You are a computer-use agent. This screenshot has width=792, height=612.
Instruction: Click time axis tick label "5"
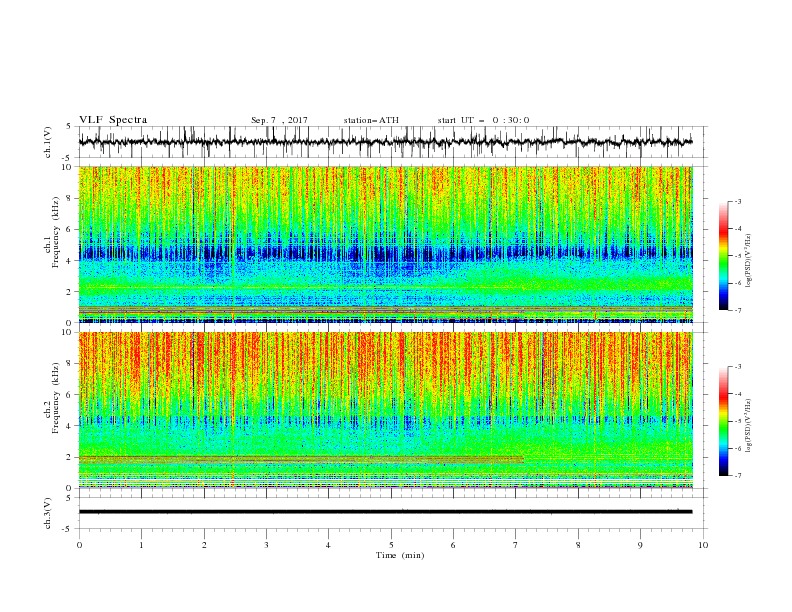point(391,545)
